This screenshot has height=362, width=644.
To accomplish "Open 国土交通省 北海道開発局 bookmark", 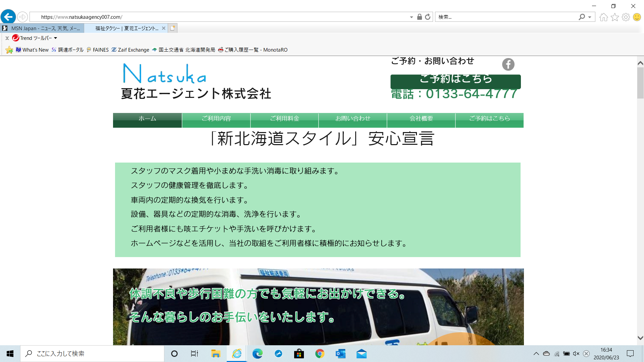I will 183,50.
